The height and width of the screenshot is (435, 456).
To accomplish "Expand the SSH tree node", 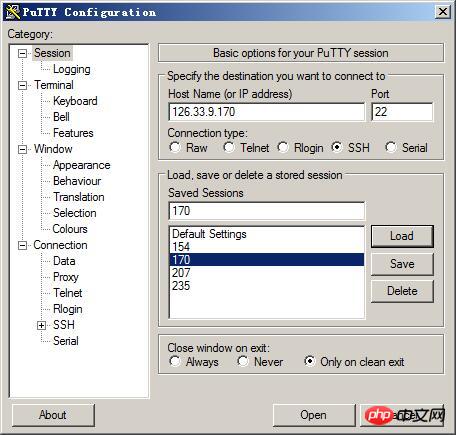I will coord(41,325).
